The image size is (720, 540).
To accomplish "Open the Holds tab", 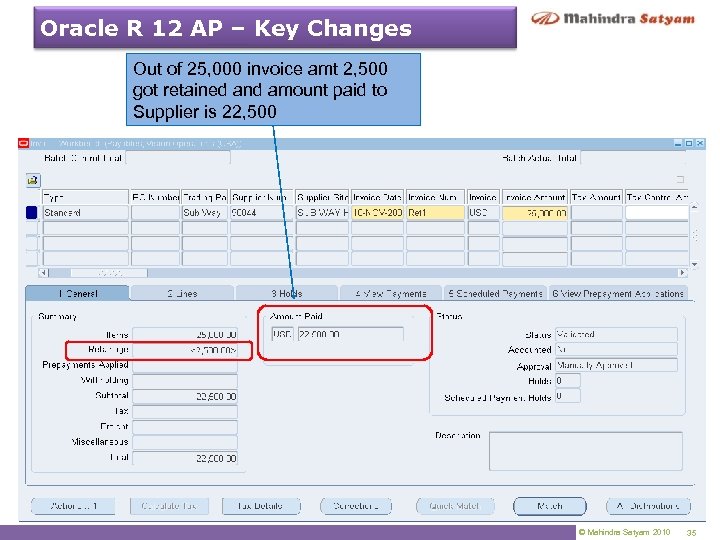I will pos(287,293).
